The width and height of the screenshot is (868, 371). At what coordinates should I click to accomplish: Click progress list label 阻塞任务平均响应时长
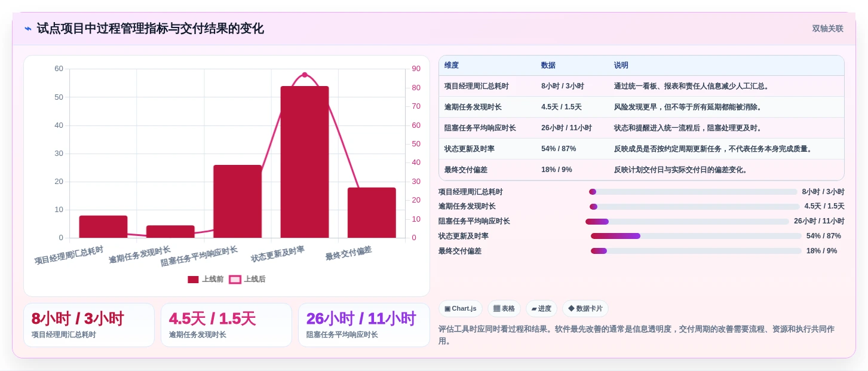pyautogui.click(x=474, y=221)
